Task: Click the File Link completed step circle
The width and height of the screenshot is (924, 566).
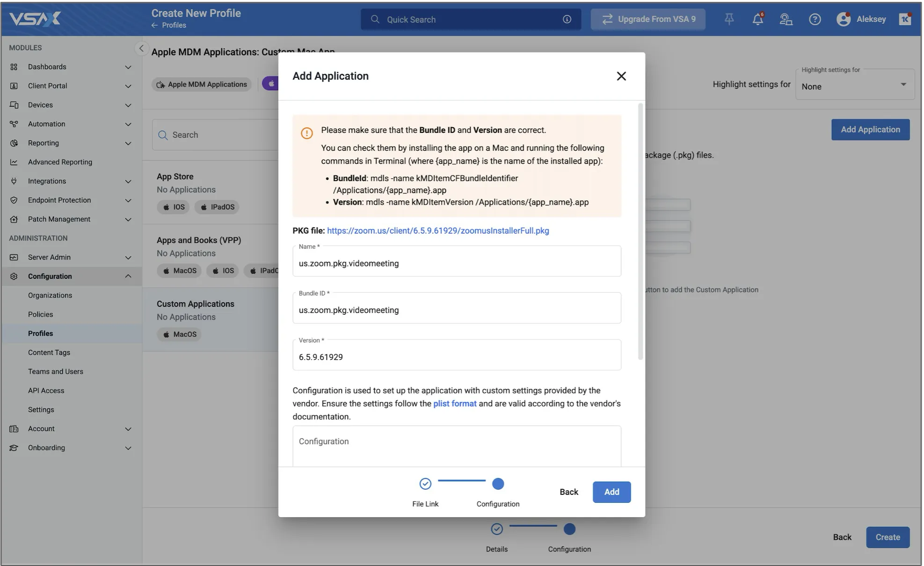Action: pos(425,484)
